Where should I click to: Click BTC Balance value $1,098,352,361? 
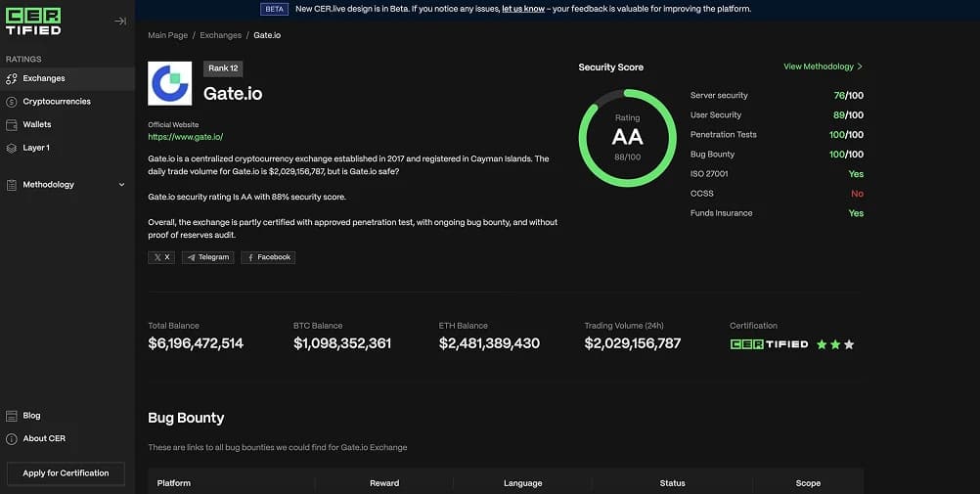tap(342, 343)
